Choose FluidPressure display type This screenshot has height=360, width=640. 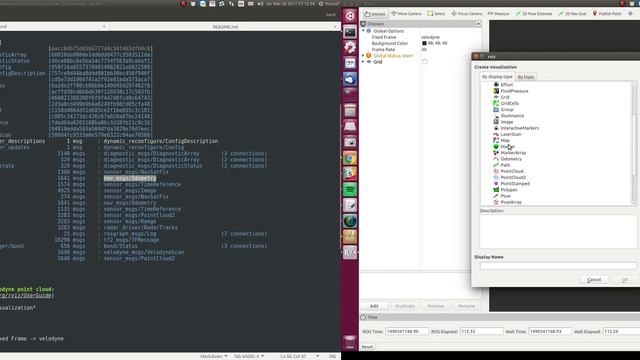511,91
